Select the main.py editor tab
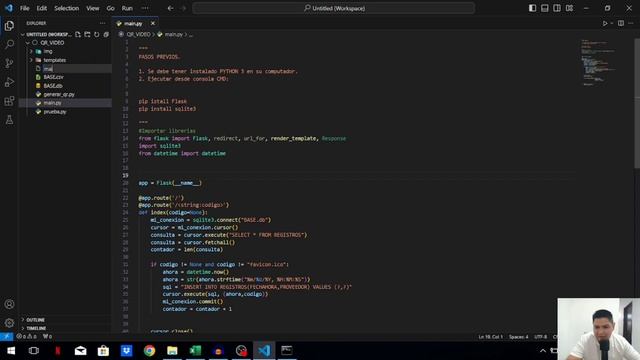 (x=133, y=24)
